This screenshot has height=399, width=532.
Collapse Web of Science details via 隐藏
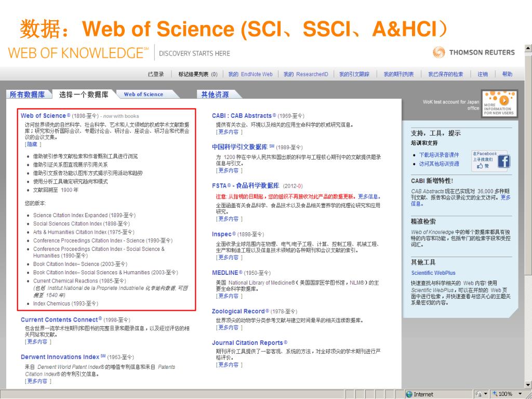click(32, 144)
